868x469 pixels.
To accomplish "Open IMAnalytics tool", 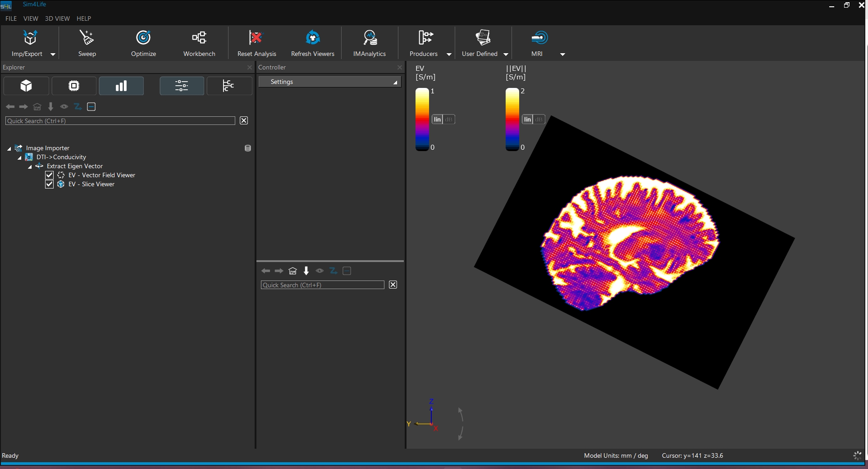I will [369, 38].
